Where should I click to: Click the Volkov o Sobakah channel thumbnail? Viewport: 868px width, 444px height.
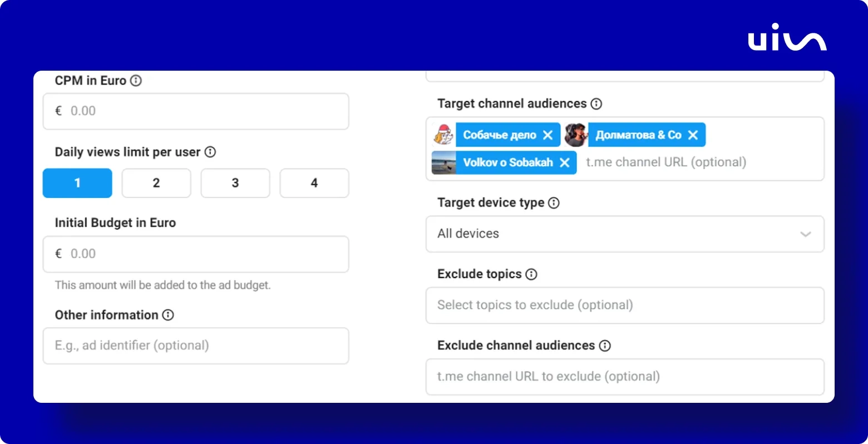444,162
